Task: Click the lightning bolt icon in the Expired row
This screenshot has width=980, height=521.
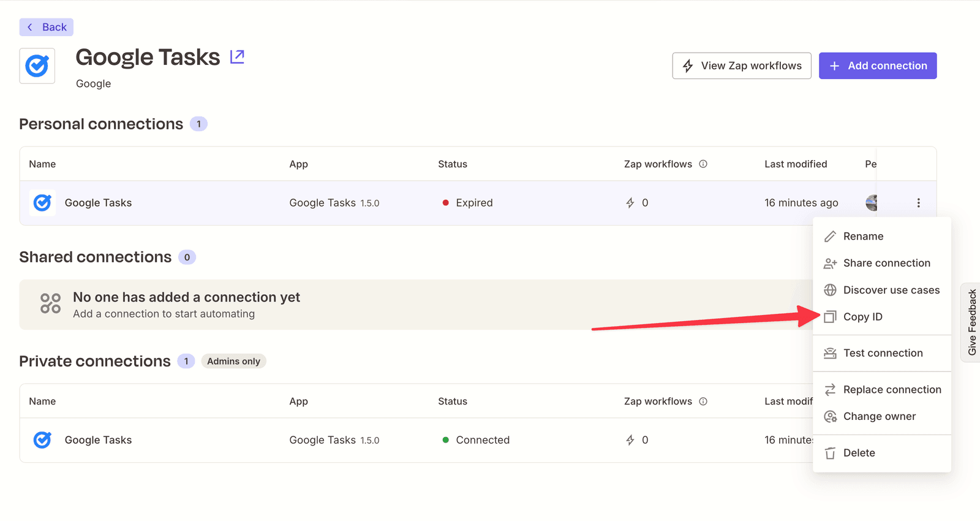Action: tap(630, 203)
